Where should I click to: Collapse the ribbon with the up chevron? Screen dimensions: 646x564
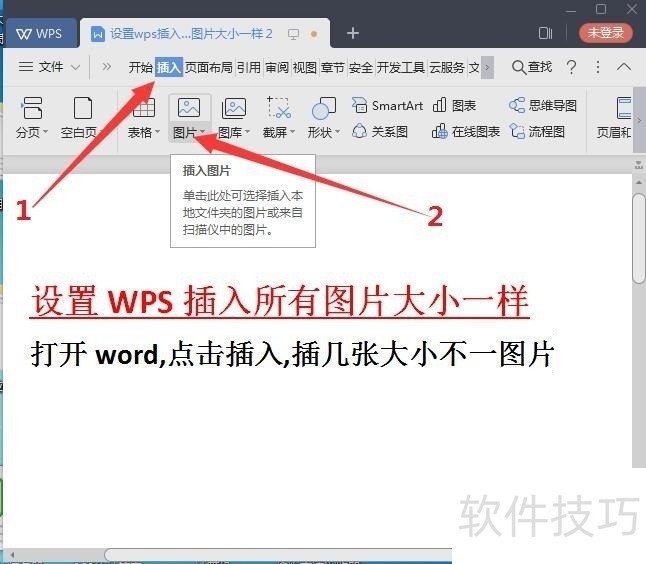[624, 67]
